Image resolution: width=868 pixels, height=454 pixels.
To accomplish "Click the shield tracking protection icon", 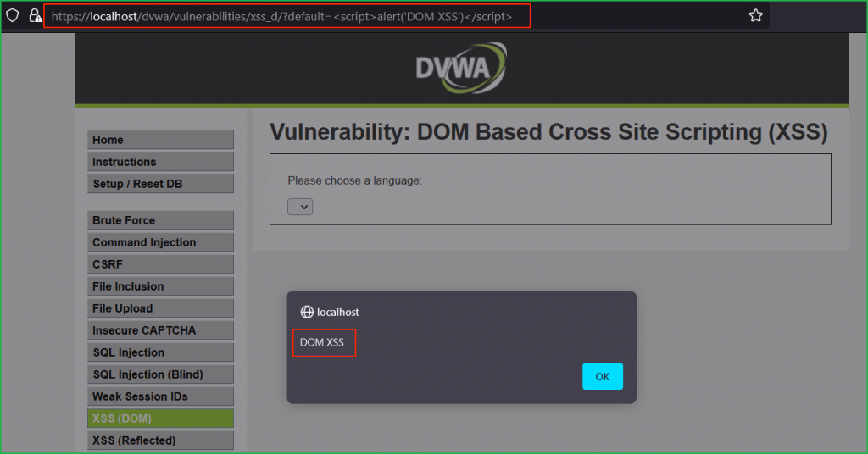I will (x=12, y=15).
